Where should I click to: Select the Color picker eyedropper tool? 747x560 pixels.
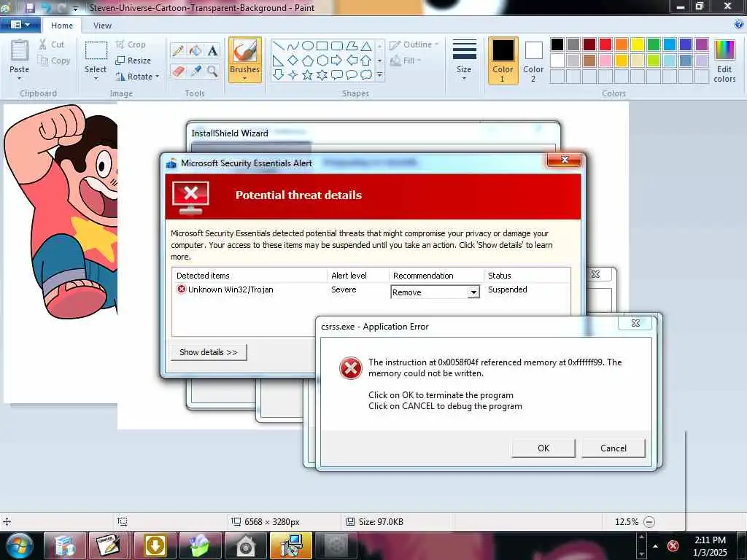click(196, 71)
